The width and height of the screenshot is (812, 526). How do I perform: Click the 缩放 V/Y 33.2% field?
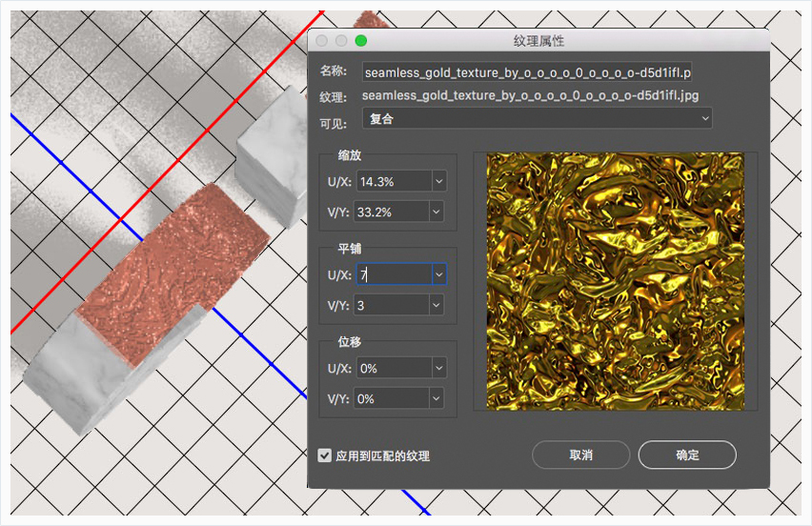tap(392, 212)
